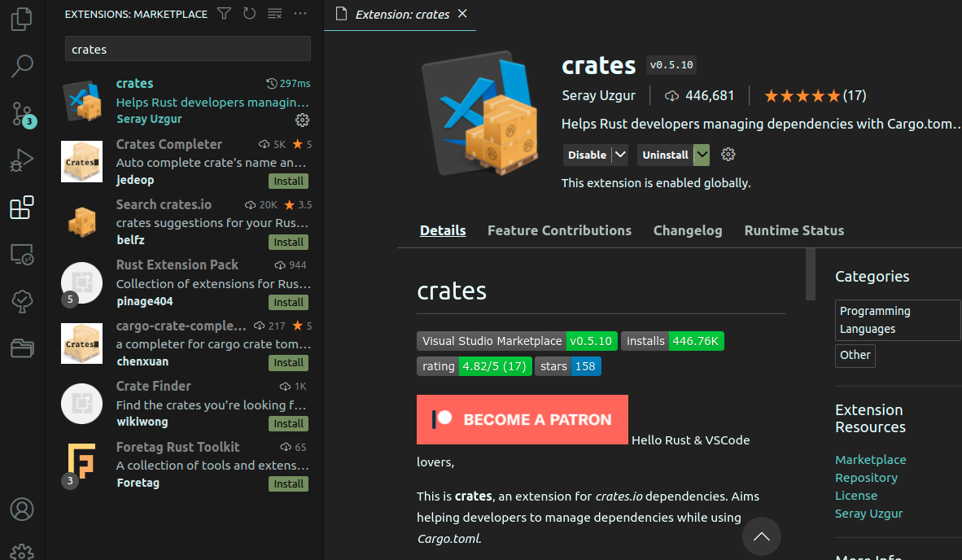Open the folders icon in activity bar

point(22,348)
